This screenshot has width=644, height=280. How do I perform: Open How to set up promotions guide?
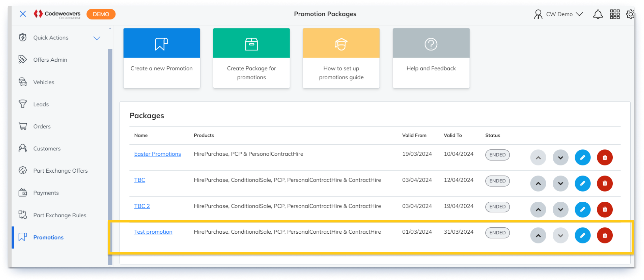pos(341,58)
